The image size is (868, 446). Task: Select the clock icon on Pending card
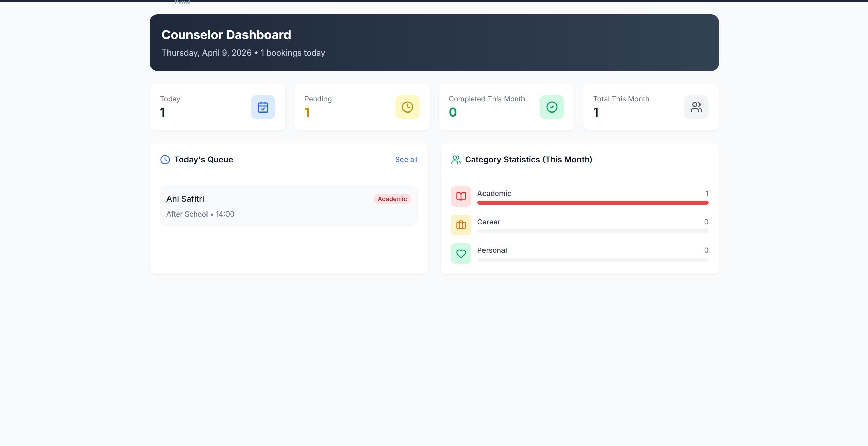pos(407,107)
